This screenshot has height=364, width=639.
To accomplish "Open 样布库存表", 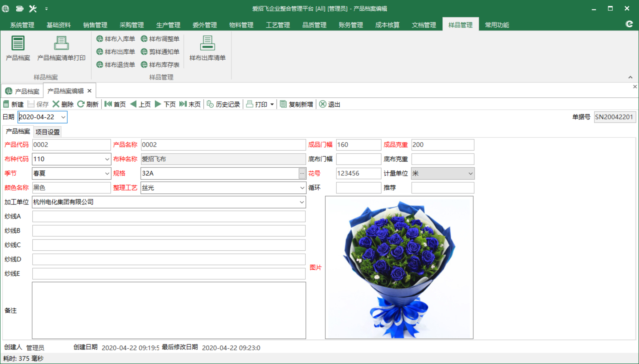I will [x=160, y=65].
